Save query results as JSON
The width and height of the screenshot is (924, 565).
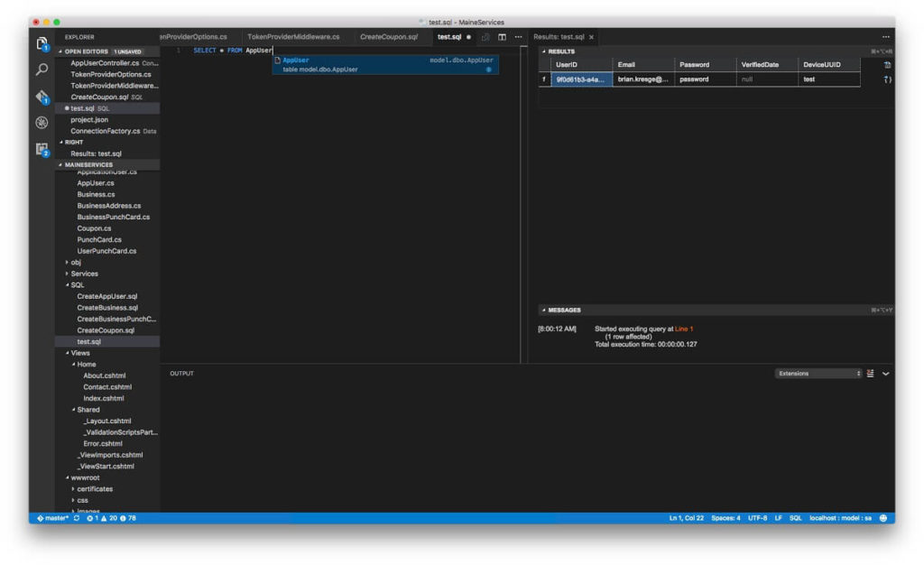(886, 79)
